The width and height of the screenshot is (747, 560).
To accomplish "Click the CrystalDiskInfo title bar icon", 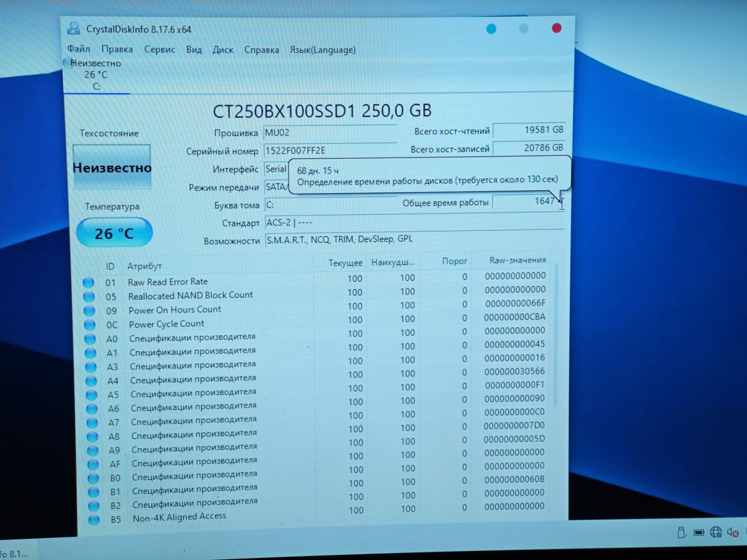I will [74, 29].
